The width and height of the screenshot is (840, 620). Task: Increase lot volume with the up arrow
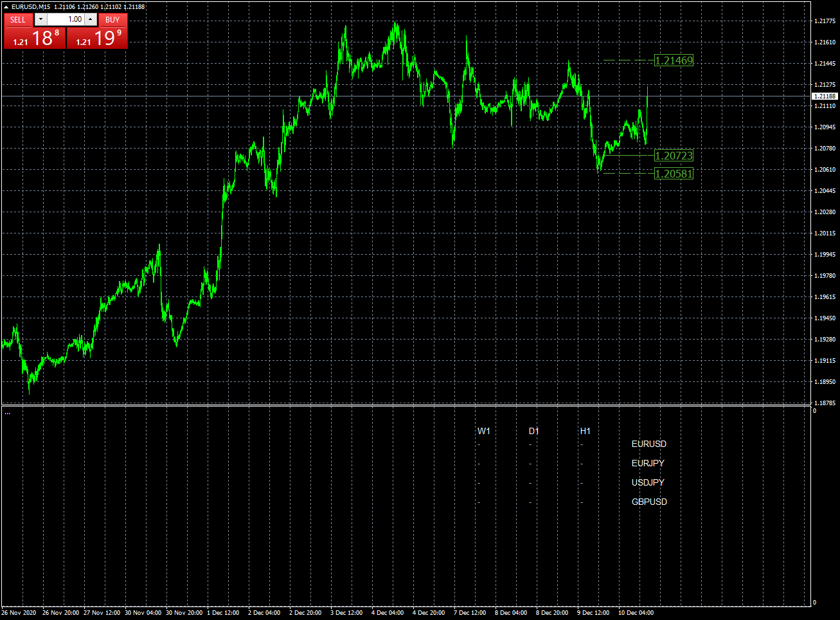click(x=91, y=19)
